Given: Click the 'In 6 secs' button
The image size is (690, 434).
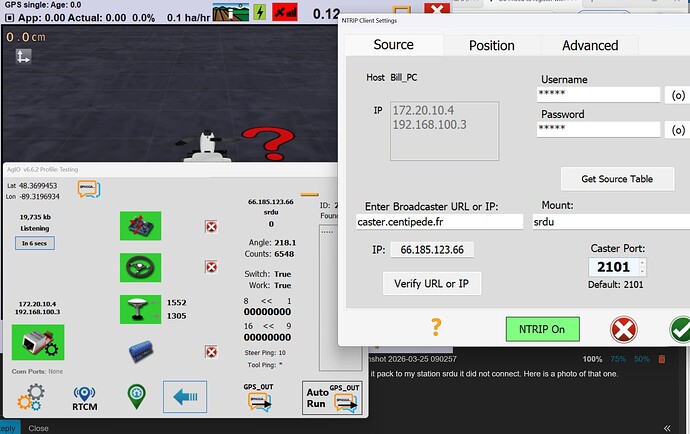Looking at the screenshot, I should coord(35,243).
